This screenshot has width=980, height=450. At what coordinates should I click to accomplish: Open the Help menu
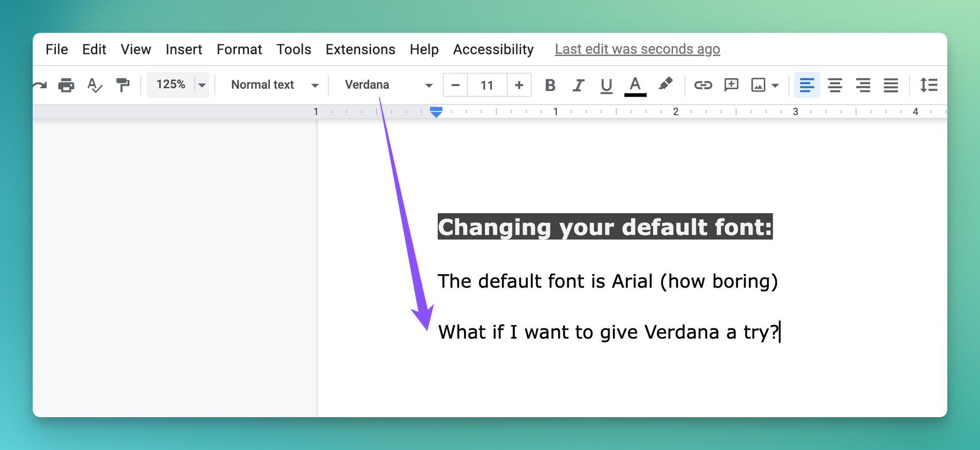tap(424, 50)
